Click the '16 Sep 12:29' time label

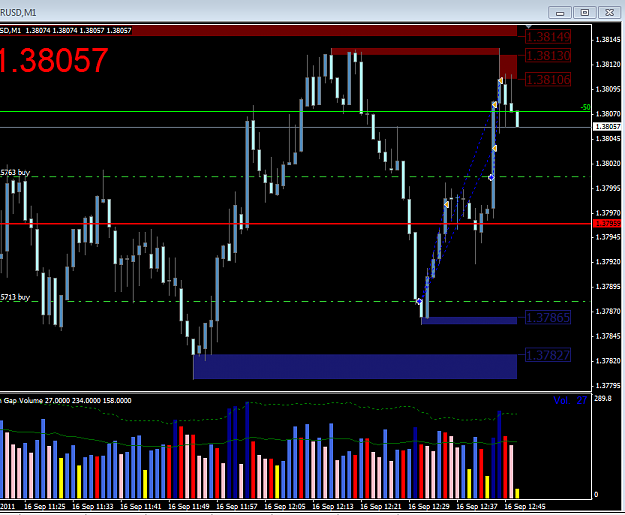click(x=429, y=506)
